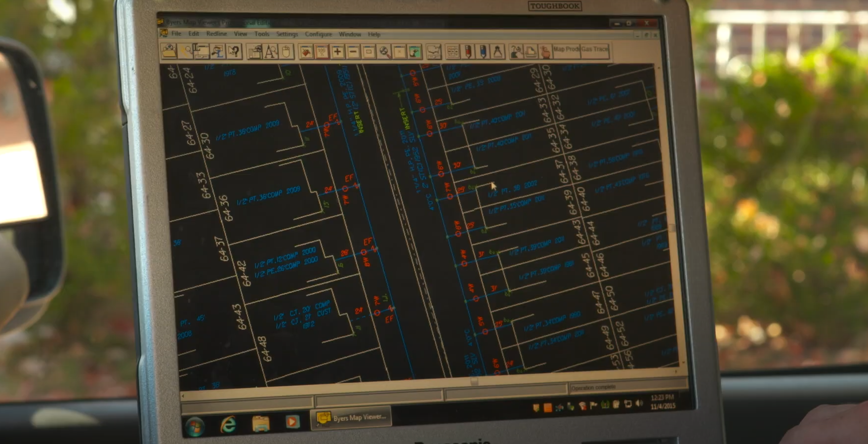Image resolution: width=868 pixels, height=444 pixels.
Task: Click the zoom in plus icon
Action: click(337, 52)
